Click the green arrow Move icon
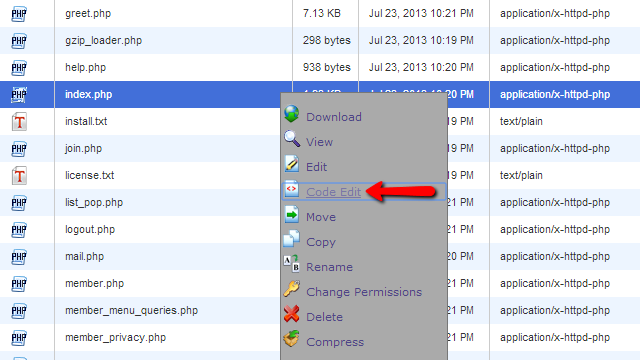Image resolution: width=640 pixels, height=360 pixels. tap(292, 214)
